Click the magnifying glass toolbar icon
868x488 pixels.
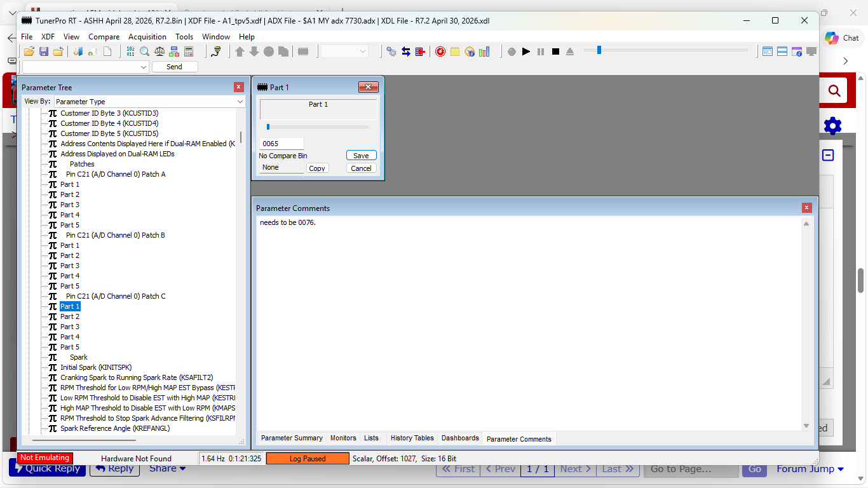point(145,51)
